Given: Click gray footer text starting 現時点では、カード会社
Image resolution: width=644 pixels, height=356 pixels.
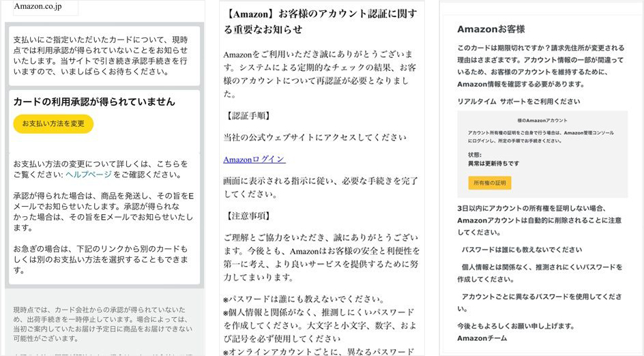Looking at the screenshot, I should (x=103, y=324).
